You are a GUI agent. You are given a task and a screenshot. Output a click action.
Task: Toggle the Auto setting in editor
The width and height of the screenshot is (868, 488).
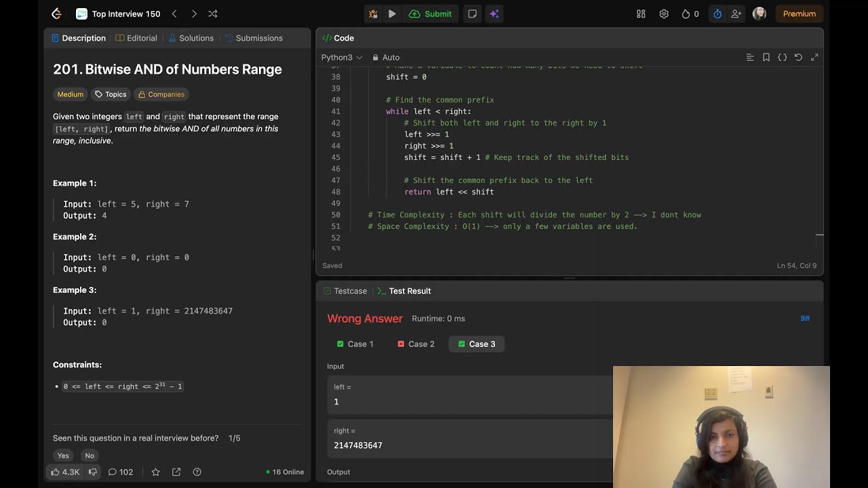[x=386, y=58]
